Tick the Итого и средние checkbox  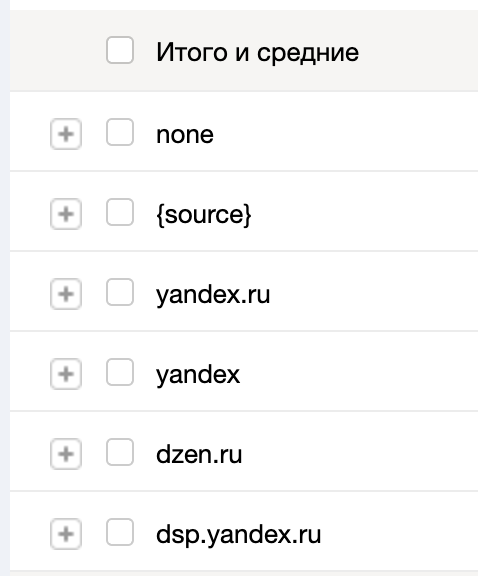pyautogui.click(x=120, y=50)
